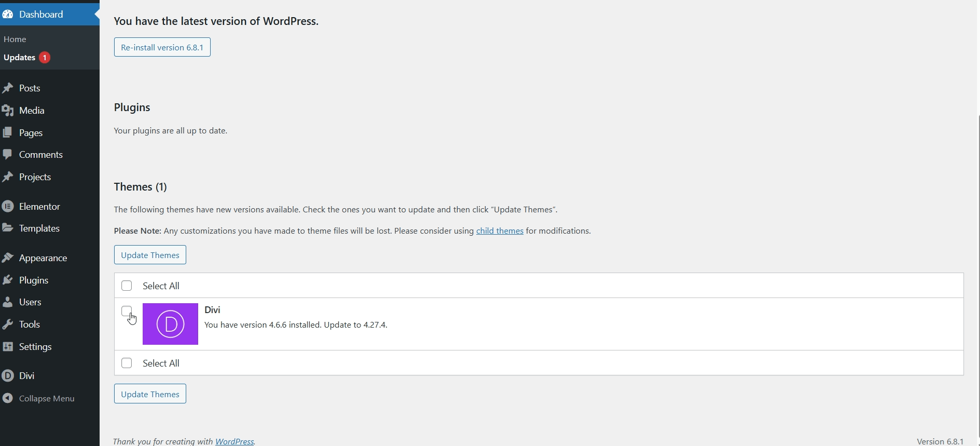
Task: Click Re-install version 6.8.1 button
Action: 162,47
